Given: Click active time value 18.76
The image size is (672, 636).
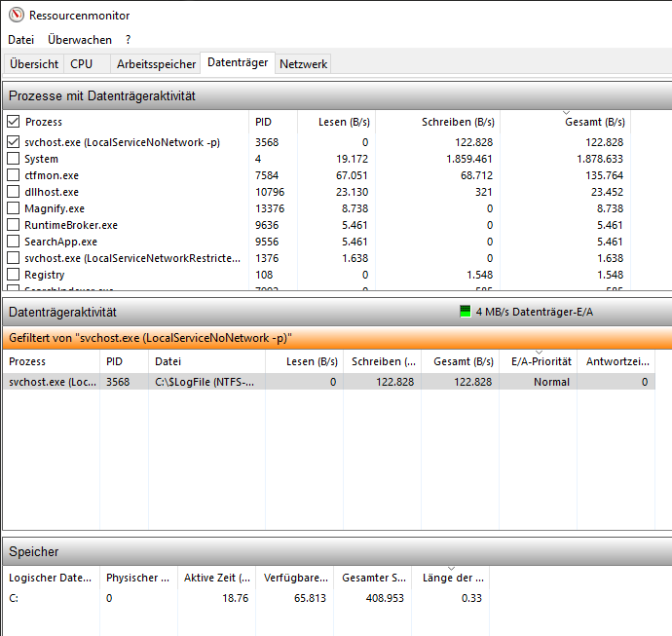Looking at the screenshot, I should pyautogui.click(x=235, y=597).
